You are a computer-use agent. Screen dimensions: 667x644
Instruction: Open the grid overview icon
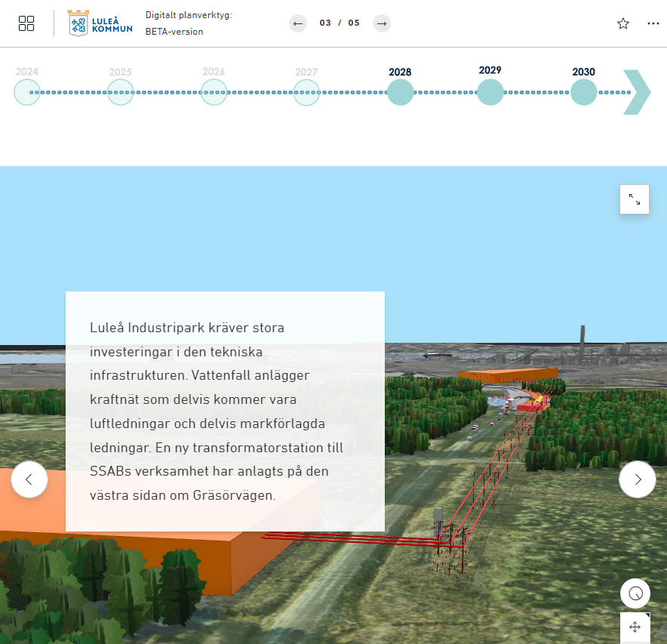click(x=26, y=23)
